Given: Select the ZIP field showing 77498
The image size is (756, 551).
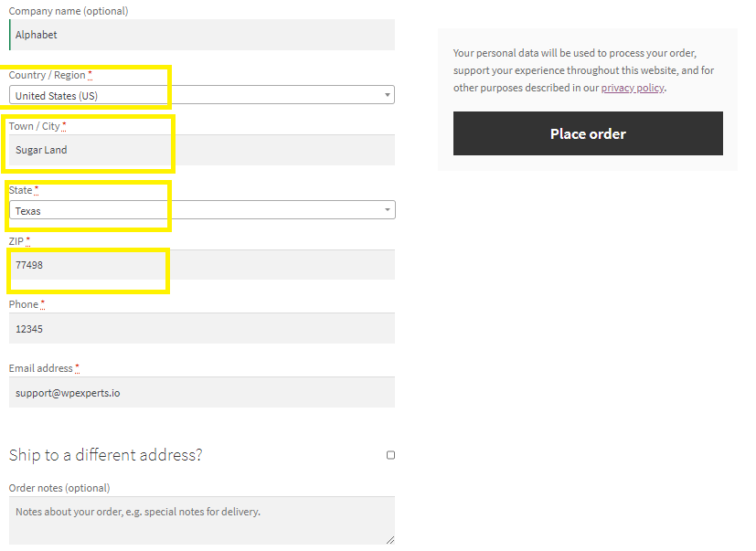Looking at the screenshot, I should tap(202, 265).
